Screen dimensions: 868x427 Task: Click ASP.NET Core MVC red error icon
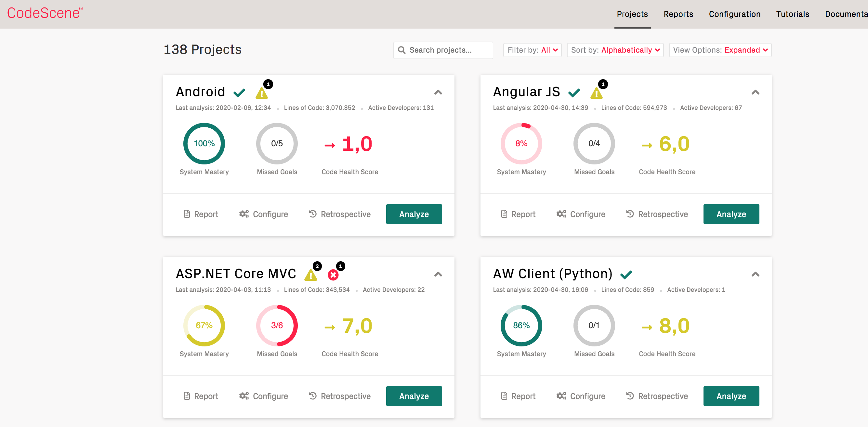(x=333, y=275)
